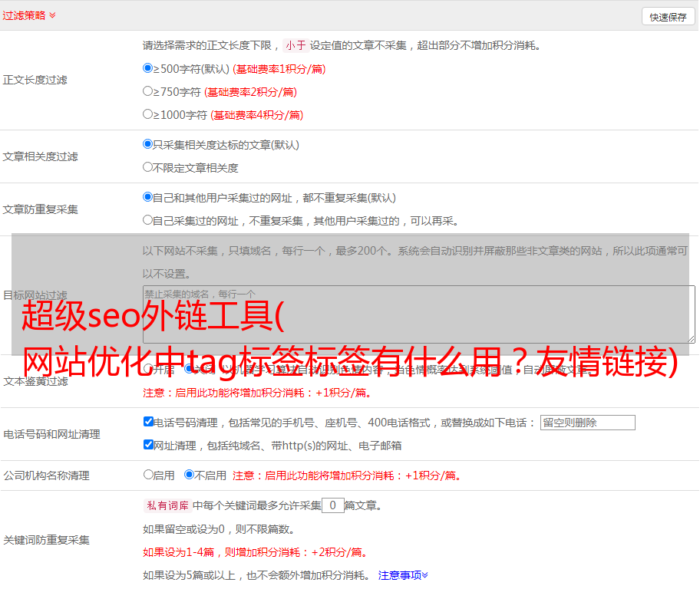
Task: Click the 公司机构名称清理 row label
Action: 46,475
